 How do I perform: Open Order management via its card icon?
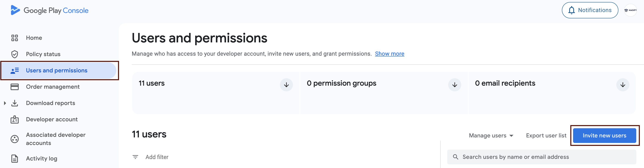point(14,86)
